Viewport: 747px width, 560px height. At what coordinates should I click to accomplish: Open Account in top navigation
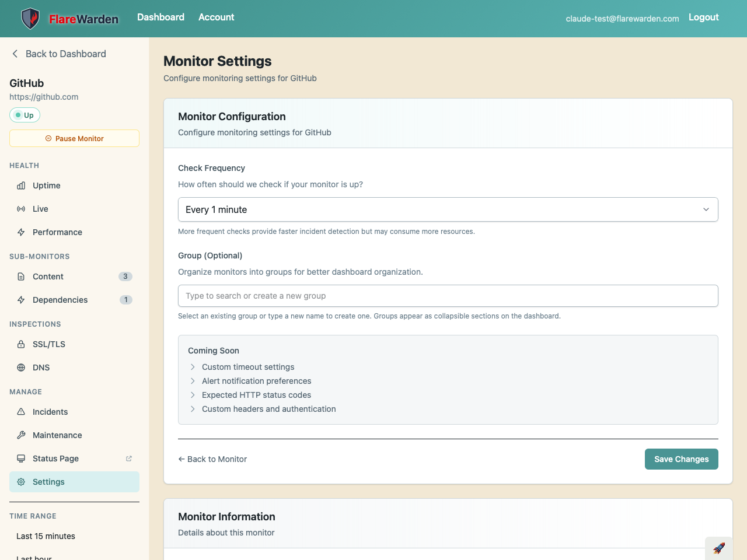pyautogui.click(x=216, y=17)
